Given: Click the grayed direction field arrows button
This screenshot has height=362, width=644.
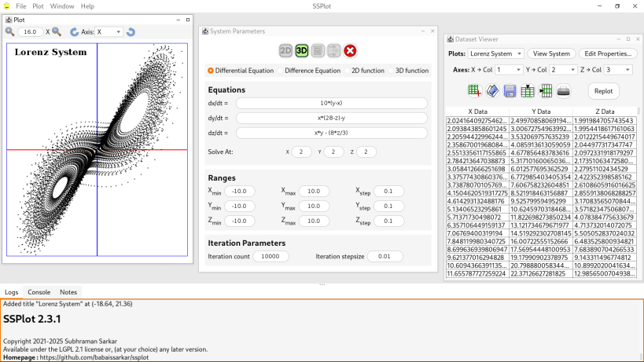Looking at the screenshot, I should pyautogui.click(x=333, y=51).
